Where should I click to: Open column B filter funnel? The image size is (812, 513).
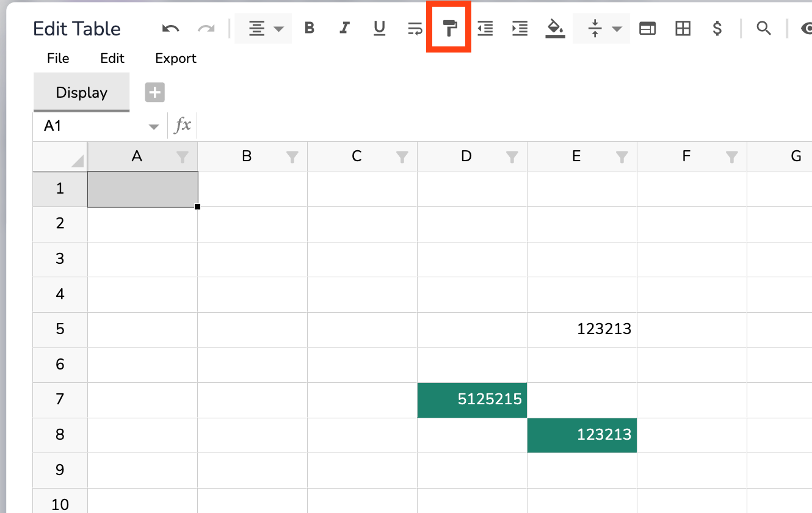click(x=292, y=158)
